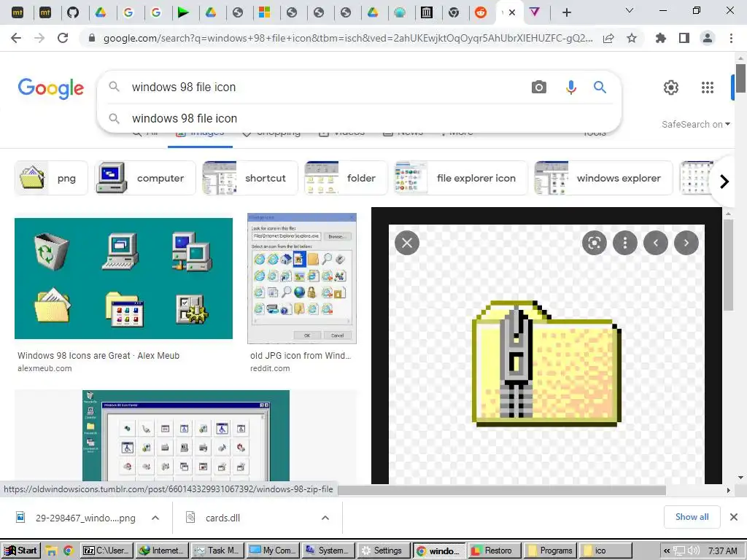This screenshot has width=747, height=560.
Task: Open the volume tray icon
Action: pyautogui.click(x=693, y=551)
